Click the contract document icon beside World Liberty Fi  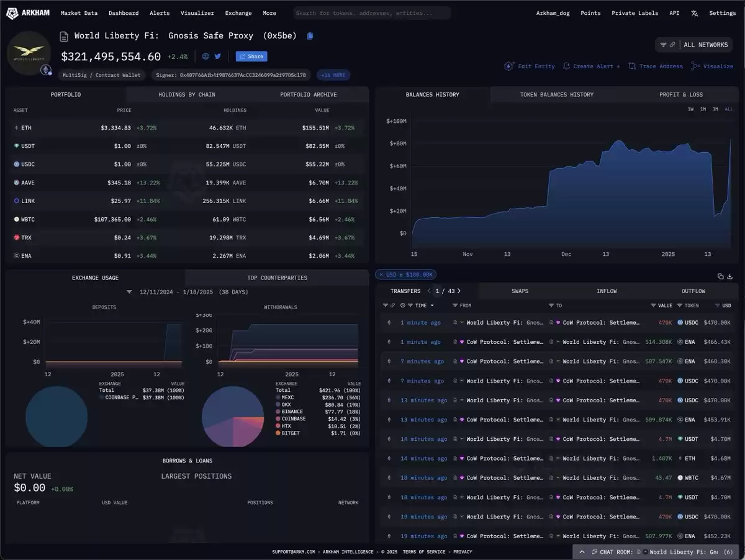click(x=64, y=37)
